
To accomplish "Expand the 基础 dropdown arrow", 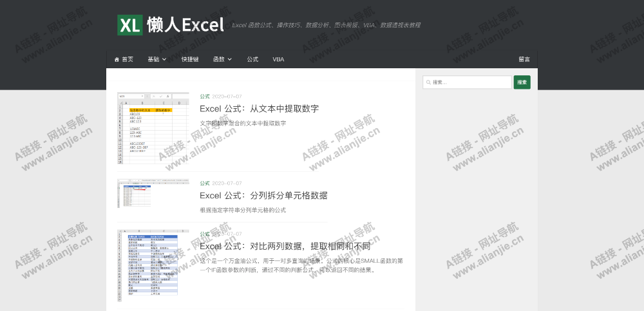I will (164, 60).
